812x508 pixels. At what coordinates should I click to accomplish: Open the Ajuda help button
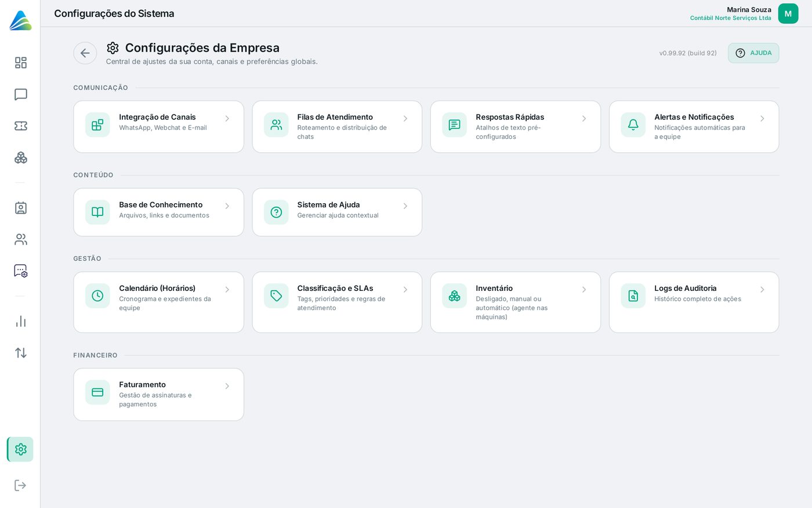(x=753, y=53)
